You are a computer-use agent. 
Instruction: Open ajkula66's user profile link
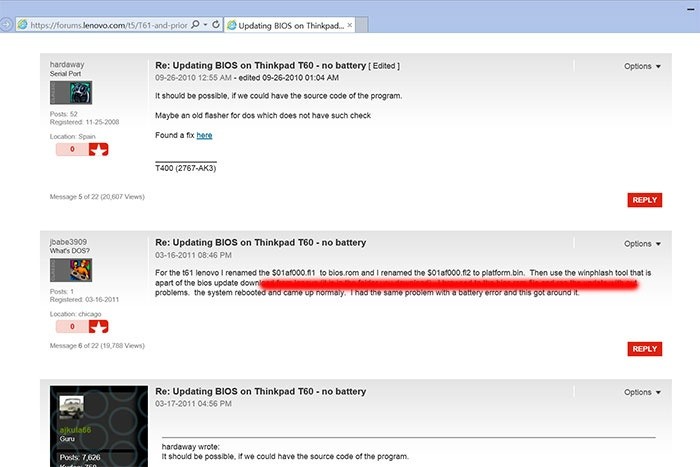click(75, 430)
